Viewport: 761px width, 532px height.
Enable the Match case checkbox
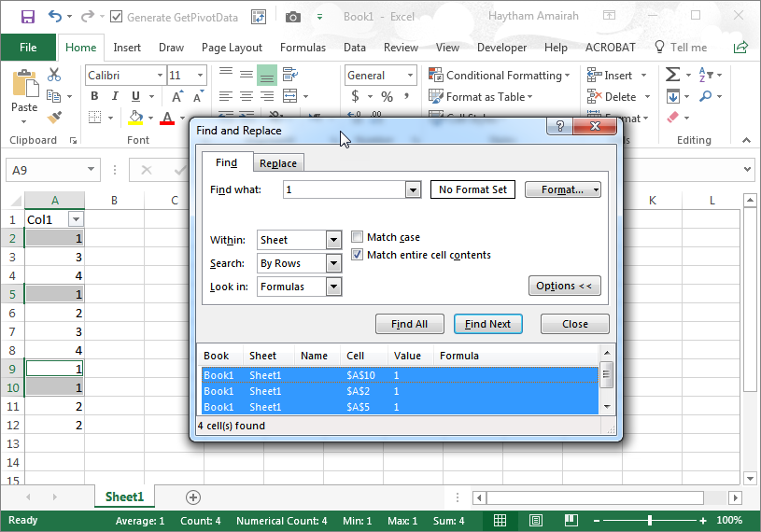pos(358,237)
